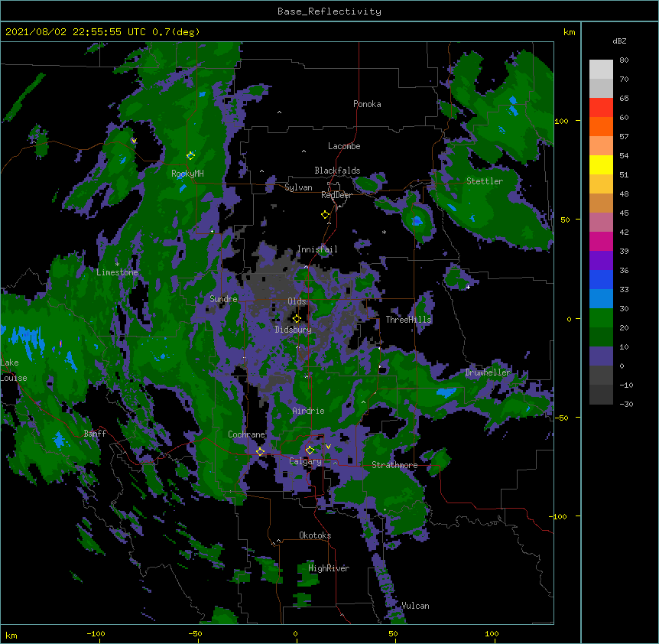The height and width of the screenshot is (644, 659).
Task: Click the 45 dBZ value in the legend
Action: [x=624, y=213]
